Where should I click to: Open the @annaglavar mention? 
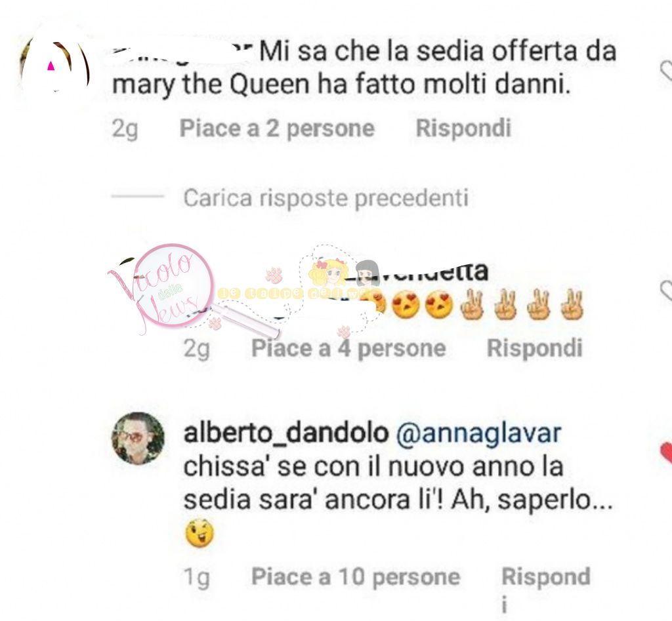click(x=478, y=433)
